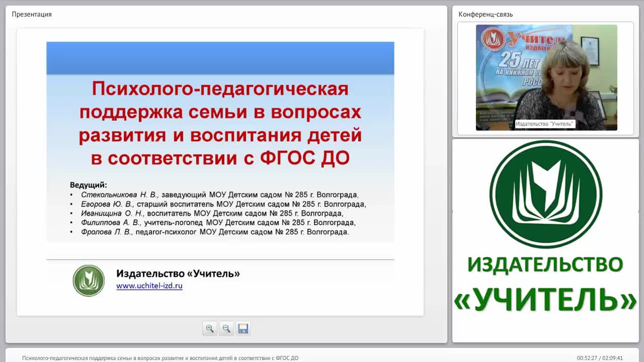Click the "Презентация" panel title
The height and width of the screenshot is (362, 644).
pos(32,14)
